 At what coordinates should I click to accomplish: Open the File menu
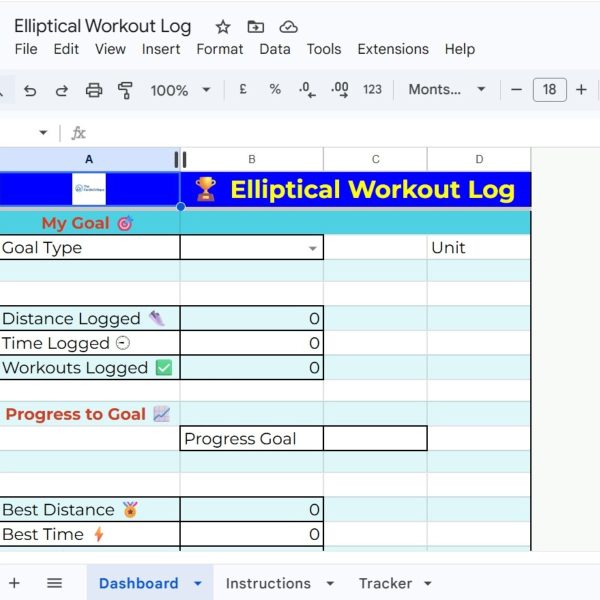(x=26, y=49)
